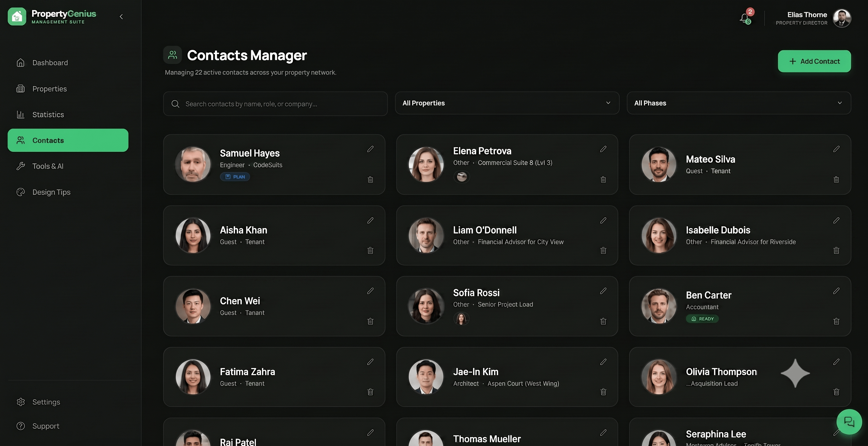Open the All Phases filter dropdown
Viewport: 868px width, 446px height.
point(739,103)
